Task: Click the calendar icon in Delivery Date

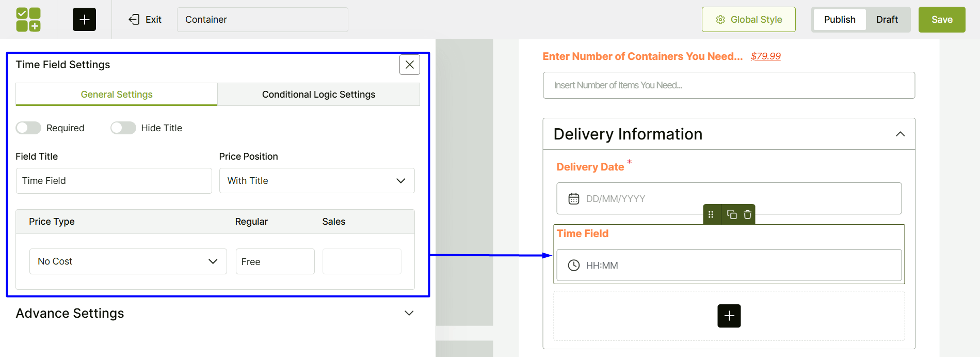Action: coord(573,199)
